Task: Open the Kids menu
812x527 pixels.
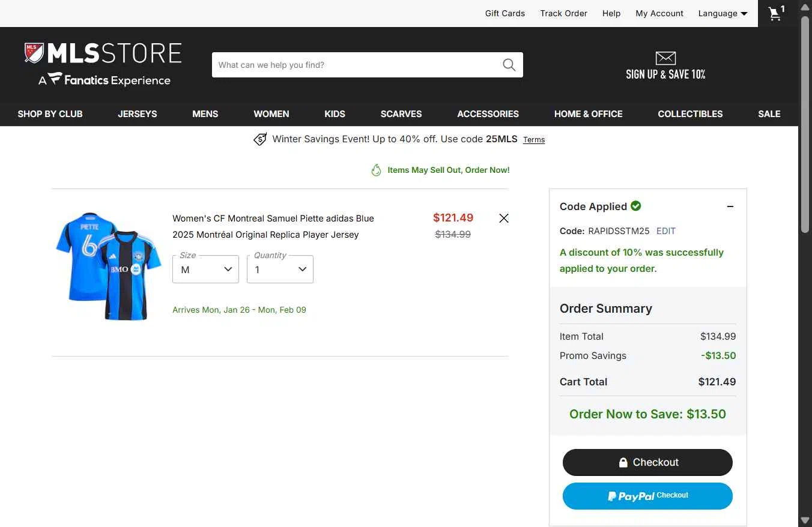Action: pyautogui.click(x=335, y=114)
